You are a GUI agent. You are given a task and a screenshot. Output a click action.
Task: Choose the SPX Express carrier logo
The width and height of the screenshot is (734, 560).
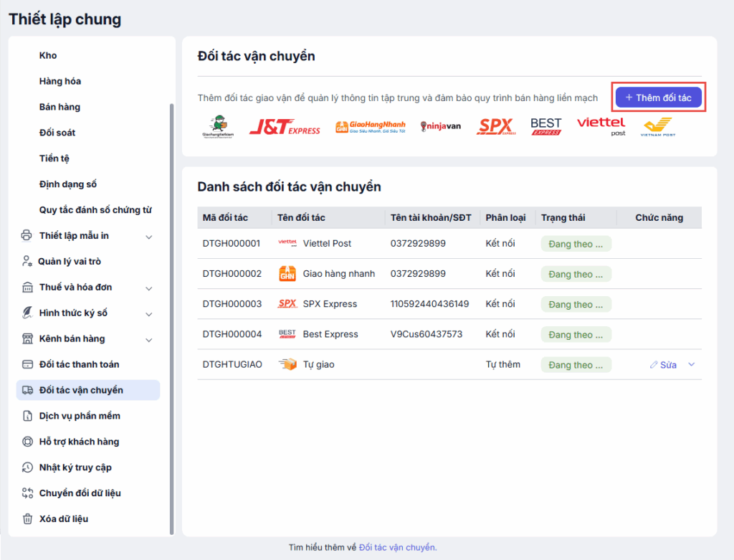(497, 127)
